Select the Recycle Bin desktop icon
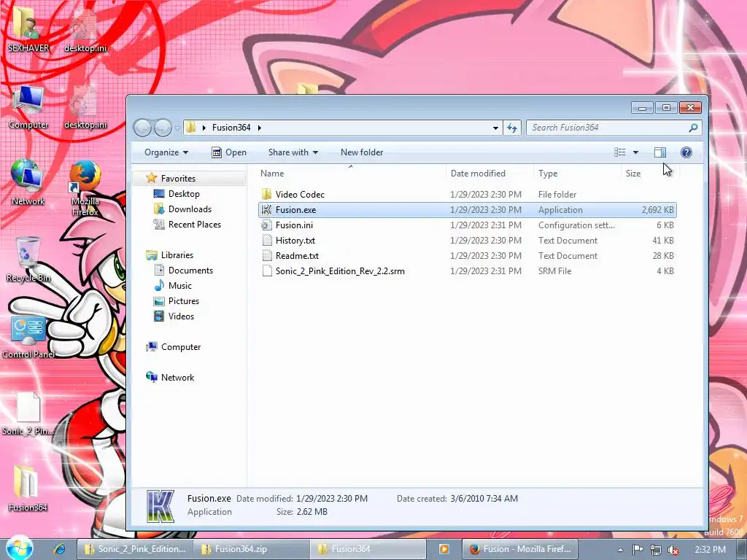Image resolution: width=747 pixels, height=560 pixels. point(28,260)
